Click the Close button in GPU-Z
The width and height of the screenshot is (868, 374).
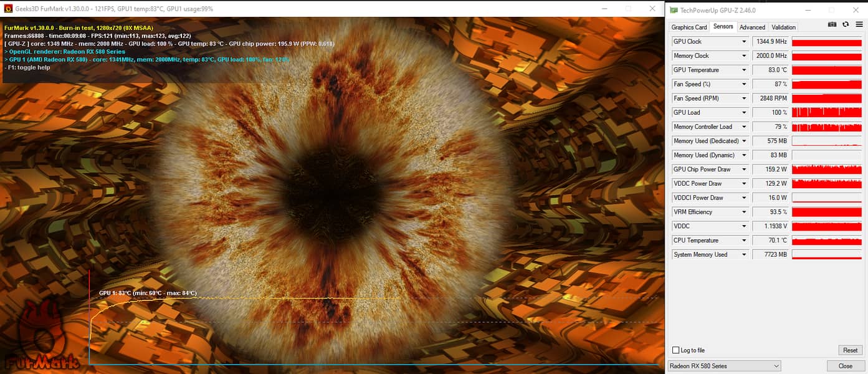(x=846, y=366)
